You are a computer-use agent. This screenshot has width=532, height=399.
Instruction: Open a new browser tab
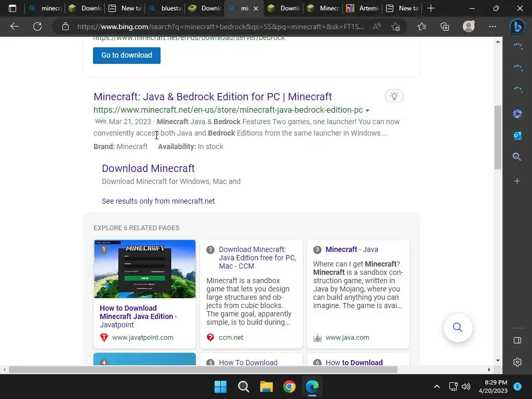click(431, 8)
